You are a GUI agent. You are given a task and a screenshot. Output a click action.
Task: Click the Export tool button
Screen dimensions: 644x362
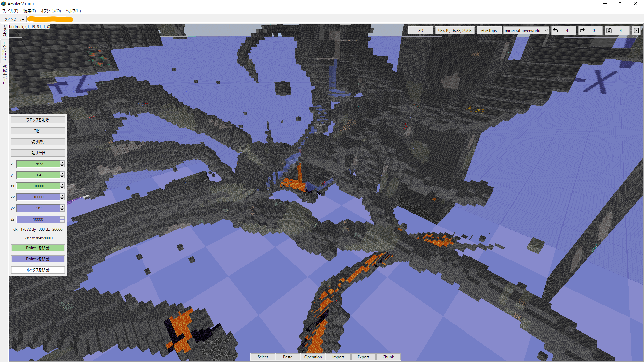point(363,357)
